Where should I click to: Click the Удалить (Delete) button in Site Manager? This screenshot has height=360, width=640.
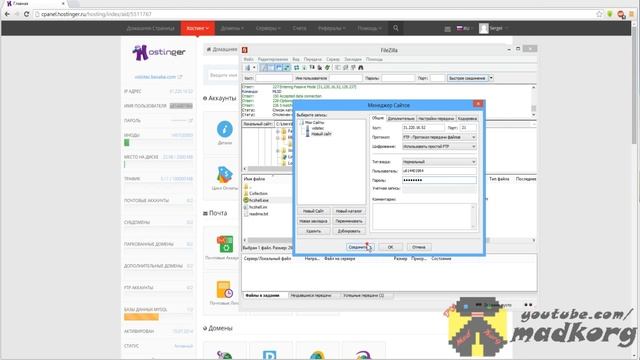point(313,231)
